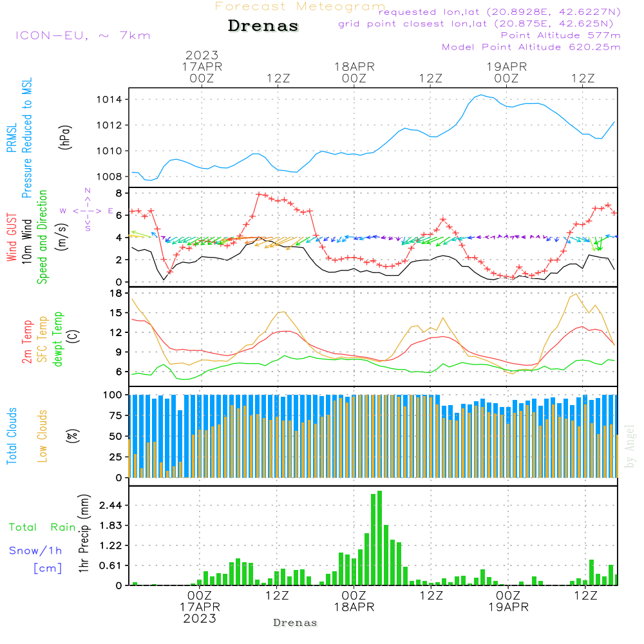Click the requested lon,lat coordinates text
Viewport: 644px width, 644px height.
(499, 12)
